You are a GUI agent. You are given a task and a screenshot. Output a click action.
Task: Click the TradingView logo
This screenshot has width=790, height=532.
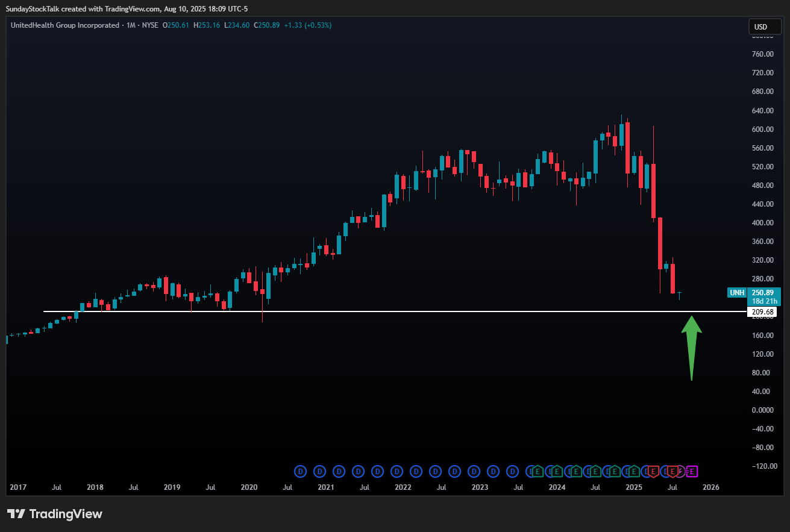coord(55,514)
